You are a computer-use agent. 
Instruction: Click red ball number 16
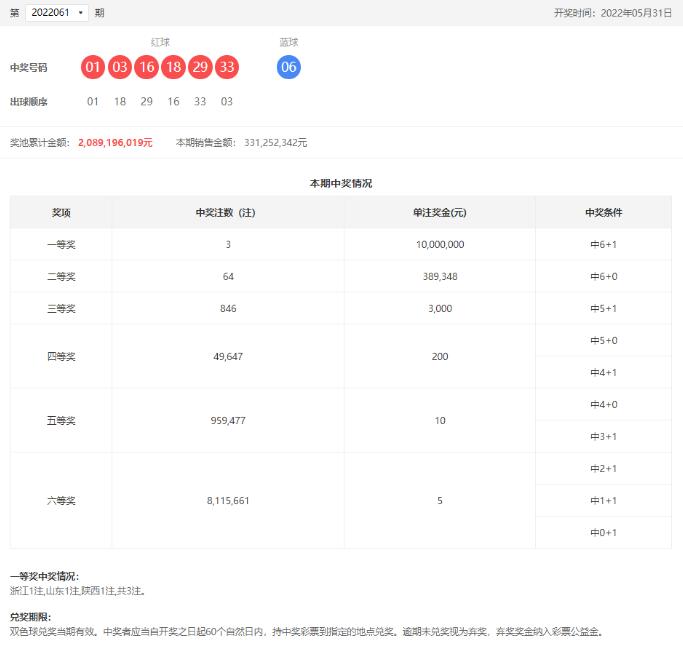click(146, 67)
